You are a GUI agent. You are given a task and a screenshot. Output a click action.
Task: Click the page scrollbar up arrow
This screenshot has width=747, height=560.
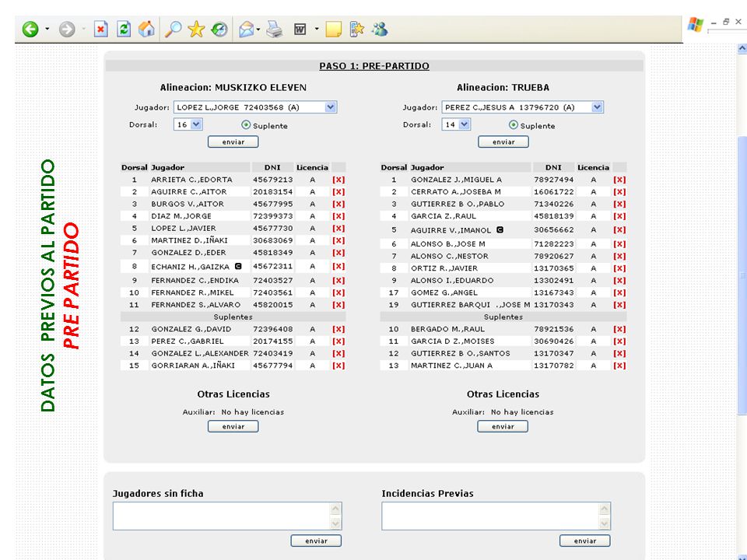[x=742, y=48]
